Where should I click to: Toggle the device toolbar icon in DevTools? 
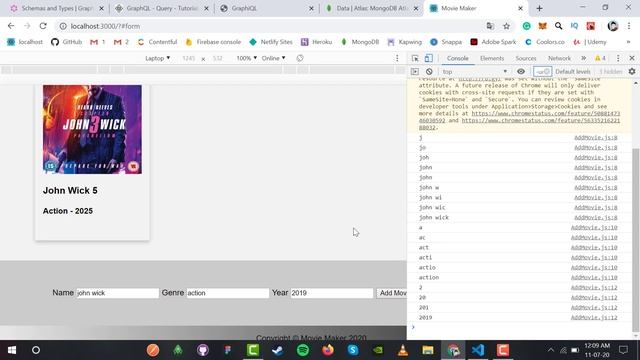429,58
